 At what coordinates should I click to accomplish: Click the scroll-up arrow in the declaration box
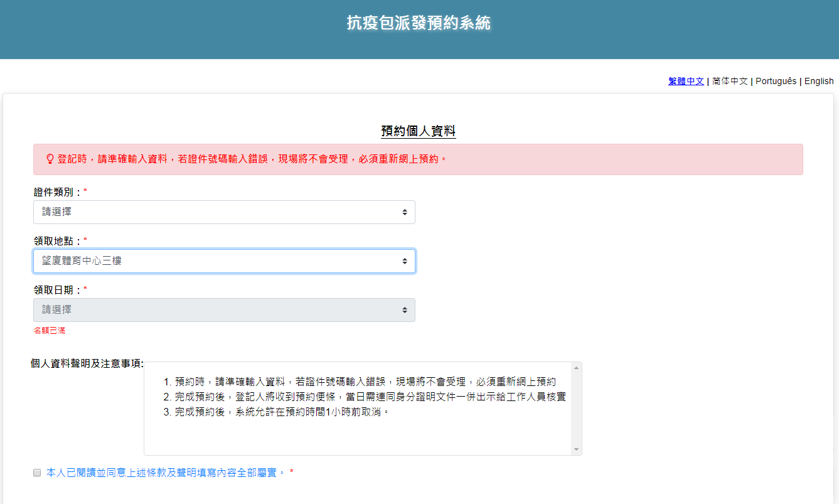click(x=576, y=368)
